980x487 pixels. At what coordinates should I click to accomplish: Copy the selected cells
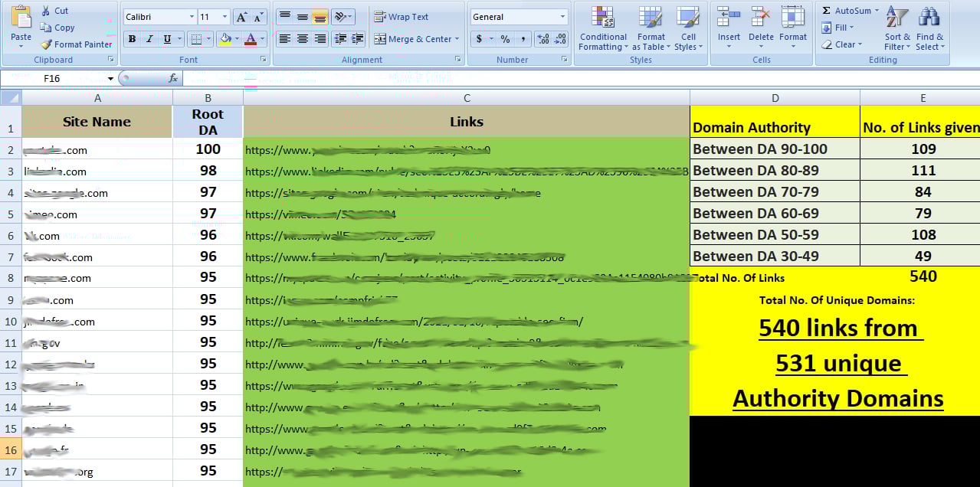click(57, 28)
